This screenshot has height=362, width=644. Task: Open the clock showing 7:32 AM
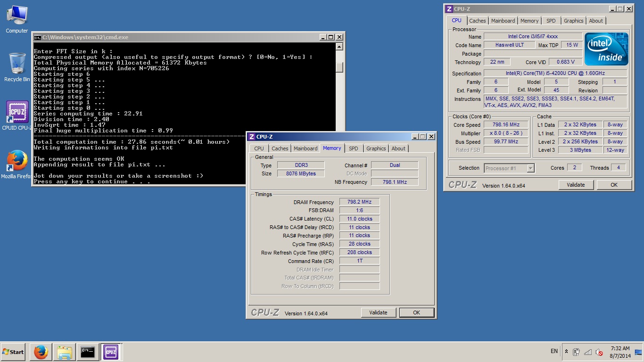click(x=619, y=352)
